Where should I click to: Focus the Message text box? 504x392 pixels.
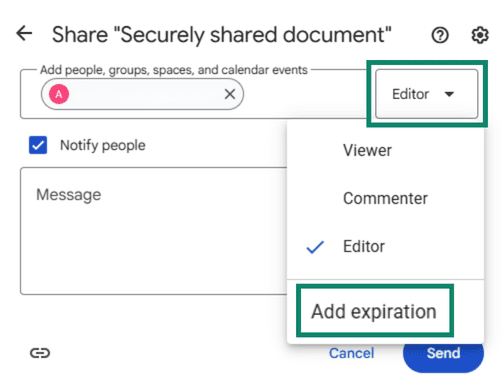pos(154,231)
